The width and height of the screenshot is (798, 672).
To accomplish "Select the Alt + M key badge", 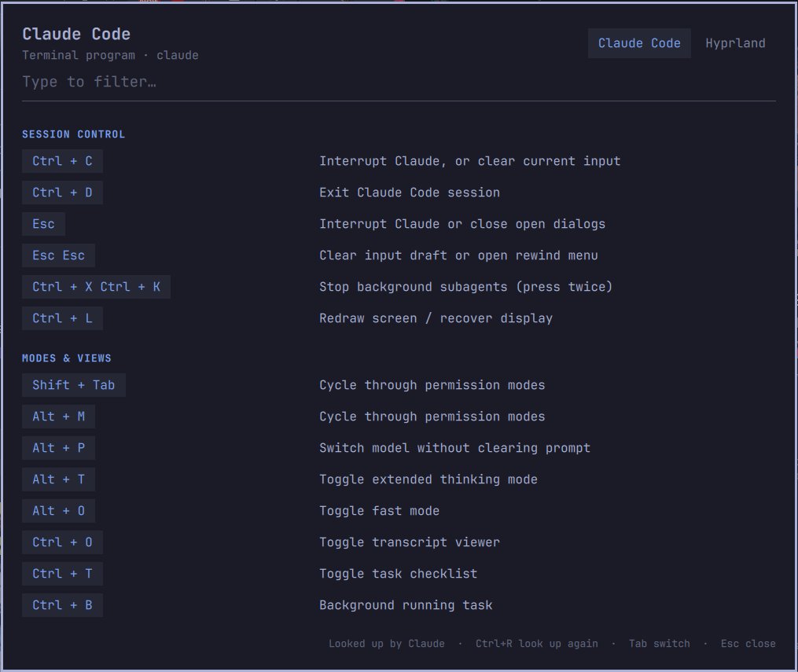I will point(58,417).
